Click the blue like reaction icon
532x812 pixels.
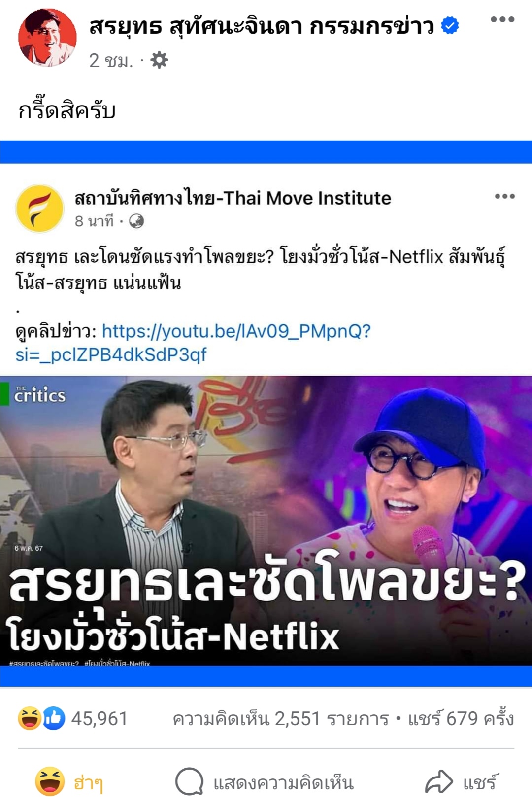coord(54,718)
